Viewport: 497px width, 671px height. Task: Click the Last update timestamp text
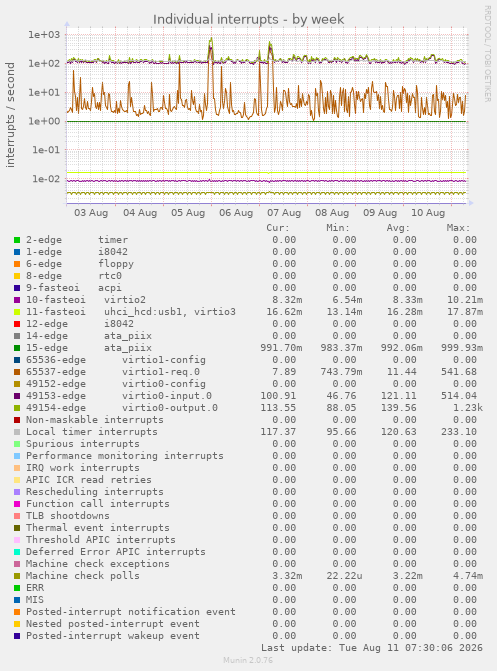click(372, 647)
